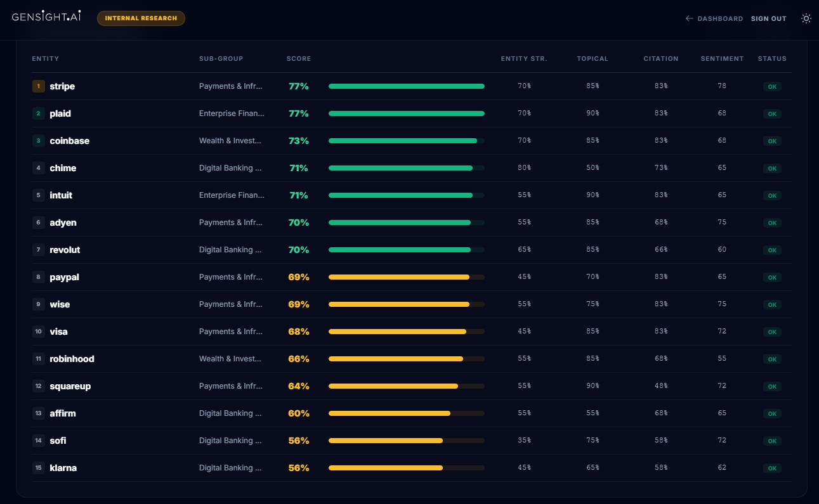This screenshot has height=504, width=819.
Task: Click the Citation column header
Action: [x=661, y=58]
